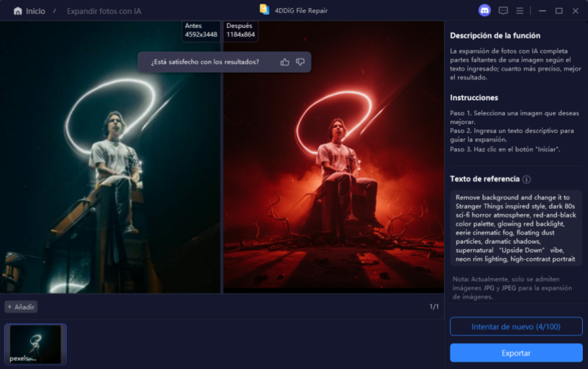
Task: Go to the Inicio home icon
Action: pos(18,11)
